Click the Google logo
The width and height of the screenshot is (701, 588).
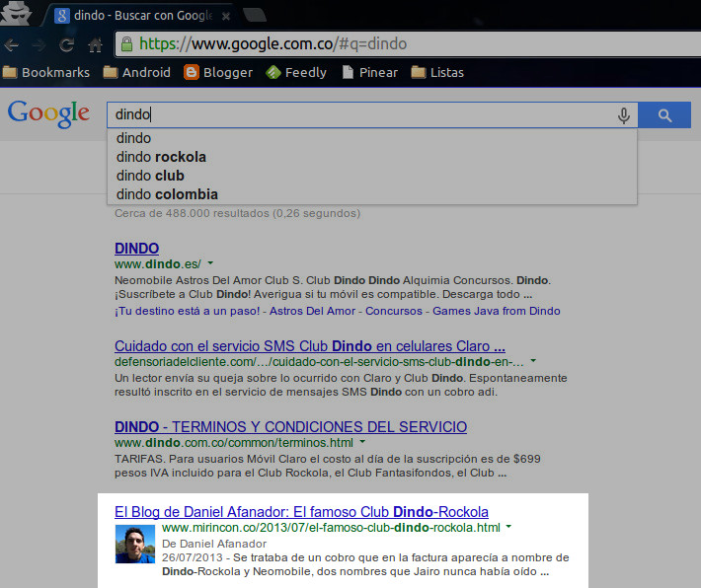[48, 114]
